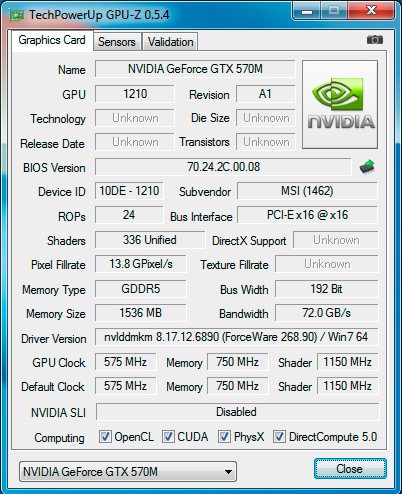
Task: Click the Memory Size 1536 MB field
Action: (x=141, y=313)
